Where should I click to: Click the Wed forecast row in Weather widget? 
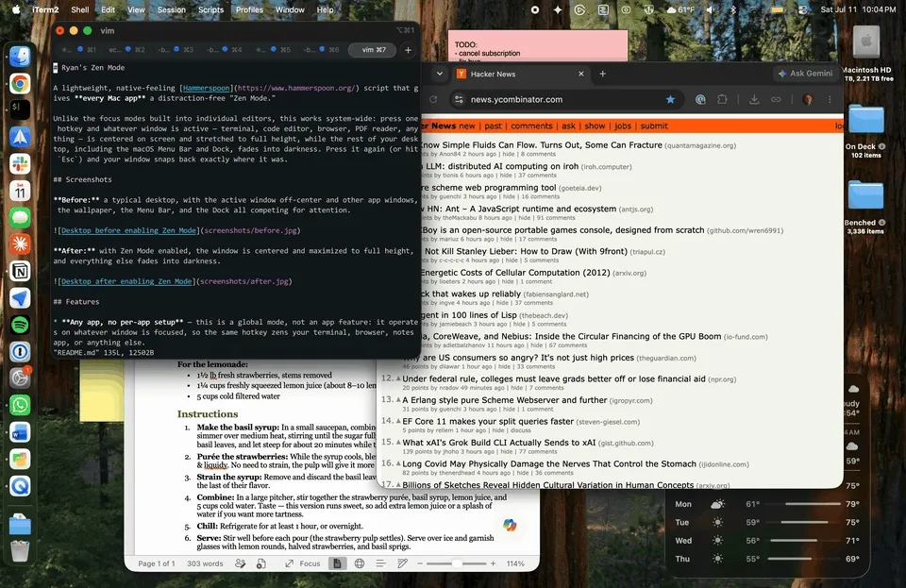767,541
